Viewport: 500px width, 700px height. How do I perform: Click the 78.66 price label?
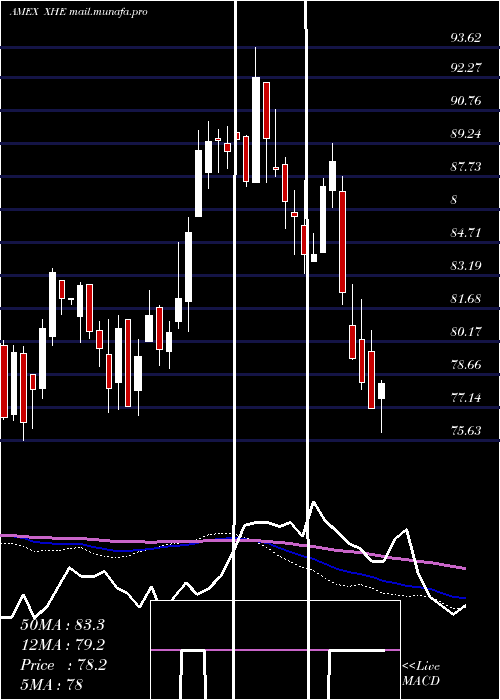click(466, 365)
